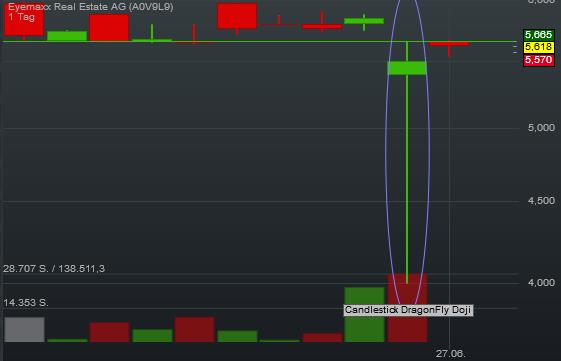This screenshot has width=561, height=361.
Task: Click the 5,000 price axis label
Action: tap(541, 128)
